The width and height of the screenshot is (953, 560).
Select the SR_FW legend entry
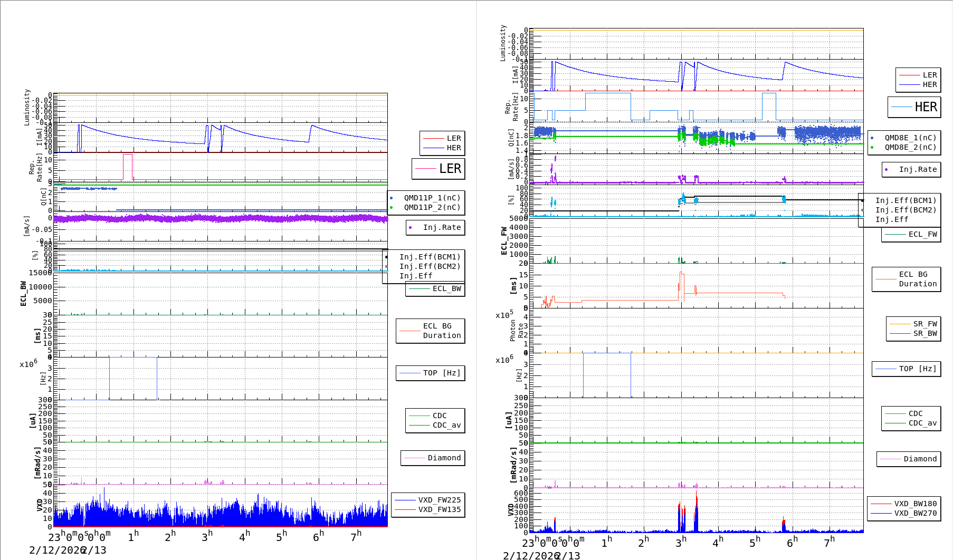coord(925,324)
